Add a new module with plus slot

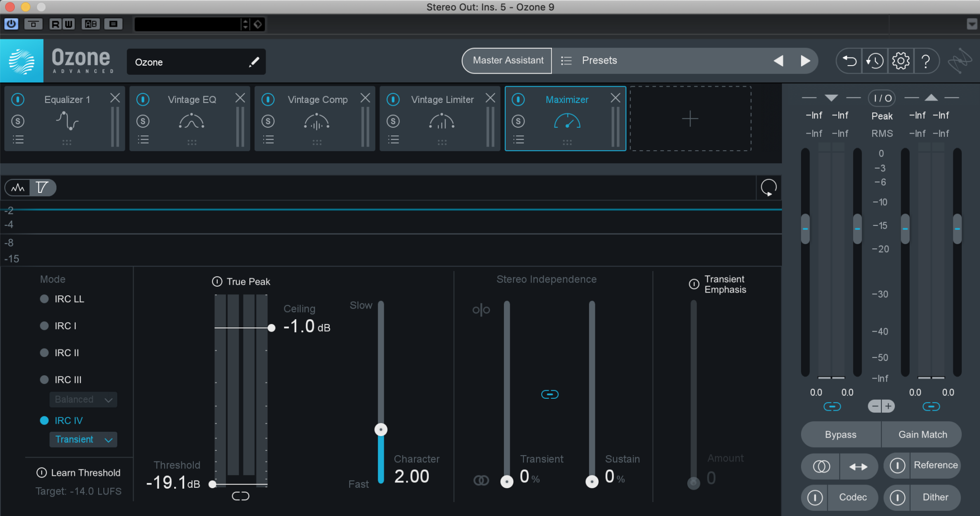(x=690, y=119)
